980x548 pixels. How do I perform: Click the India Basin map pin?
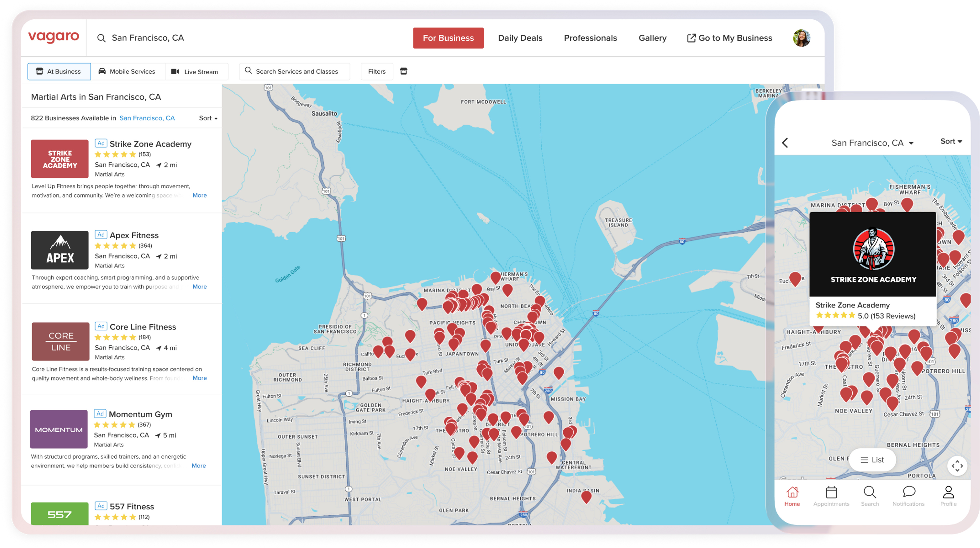pyautogui.click(x=586, y=497)
